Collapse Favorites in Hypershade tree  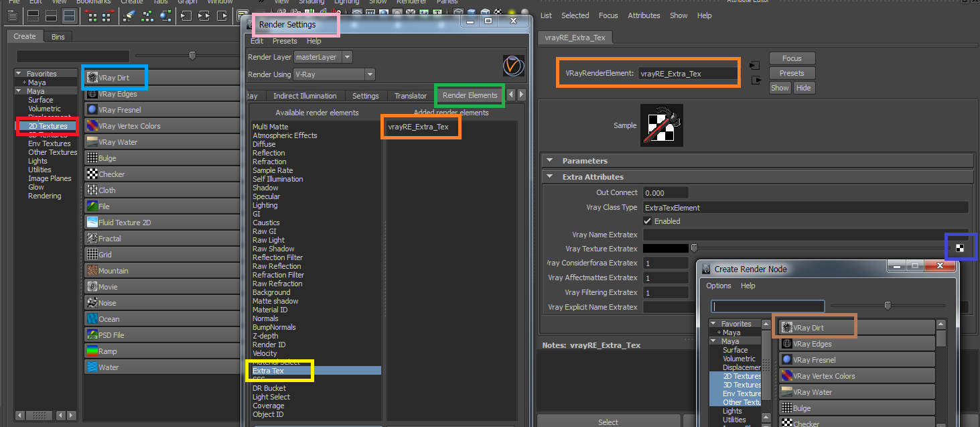(x=20, y=74)
